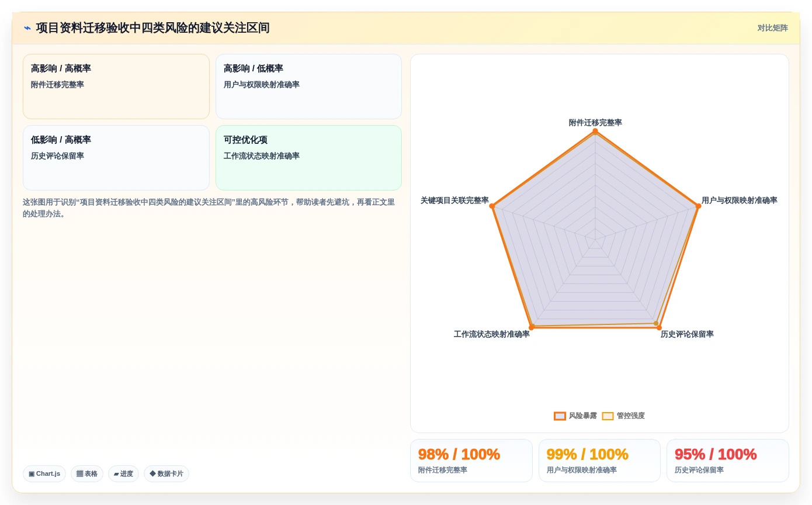Select the 高影响 / 高概率 quadrant card
The image size is (812, 505).
116,87
